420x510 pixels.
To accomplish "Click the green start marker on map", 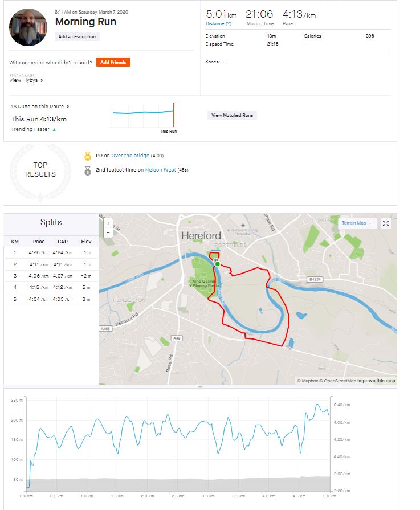I will (217, 264).
